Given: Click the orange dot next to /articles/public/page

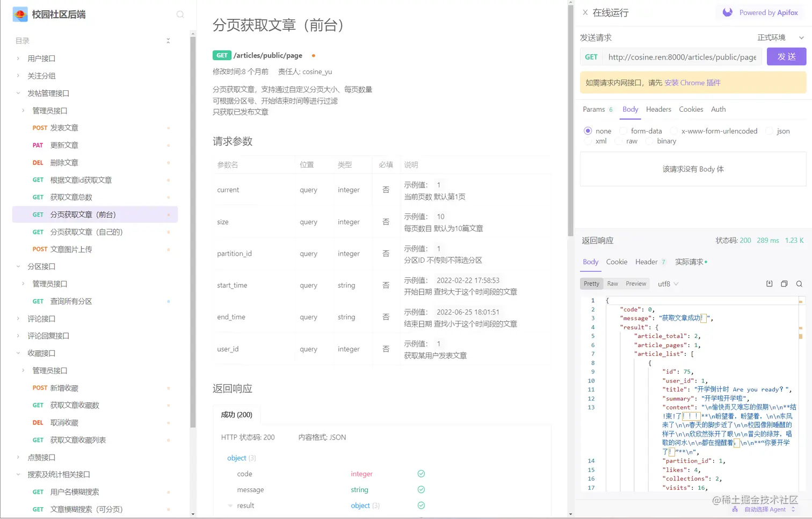Looking at the screenshot, I should click(x=314, y=55).
